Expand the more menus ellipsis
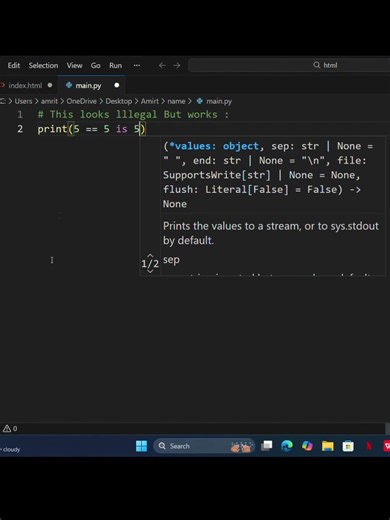390x520 pixels. tap(137, 65)
